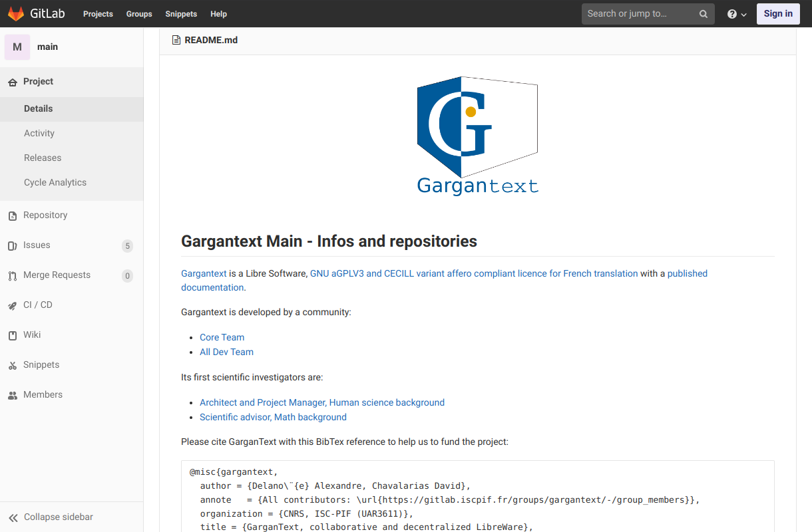Focus the Search or jump to field
The height and width of the screenshot is (532, 812).
tap(648, 14)
